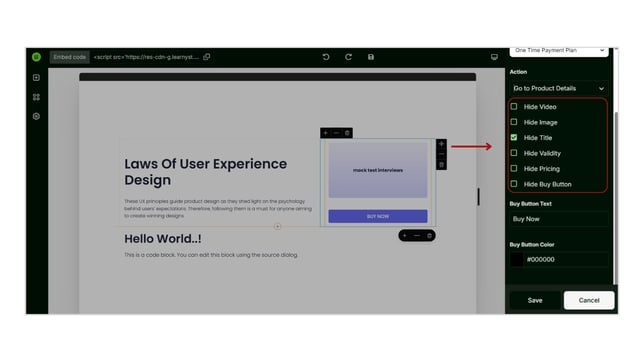Screen dimensions: 644x362
Task: Copy the embed script code
Action: (x=207, y=57)
